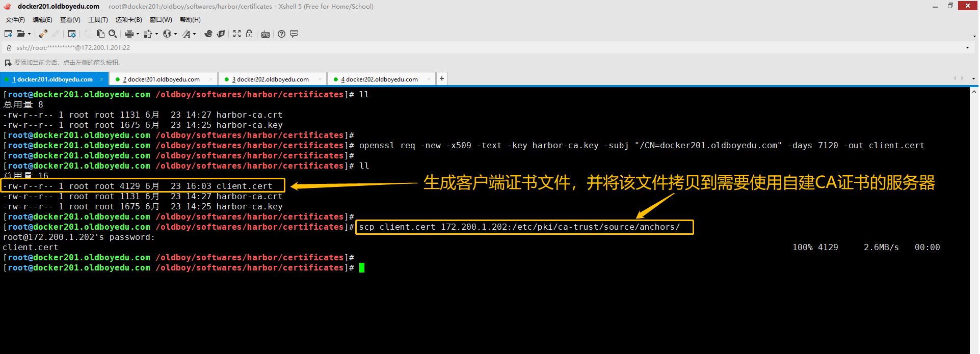Launch Xagent with the key-and-leaf icon

(x=221, y=34)
